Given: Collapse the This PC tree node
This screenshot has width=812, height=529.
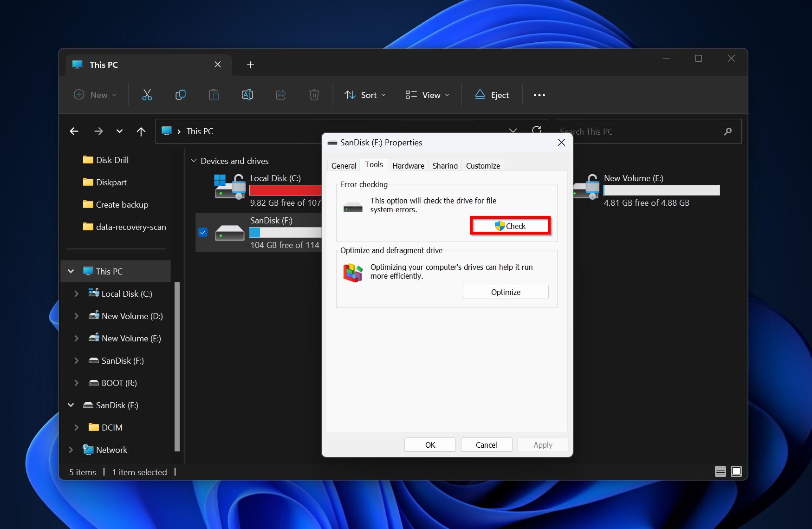Looking at the screenshot, I should (71, 271).
